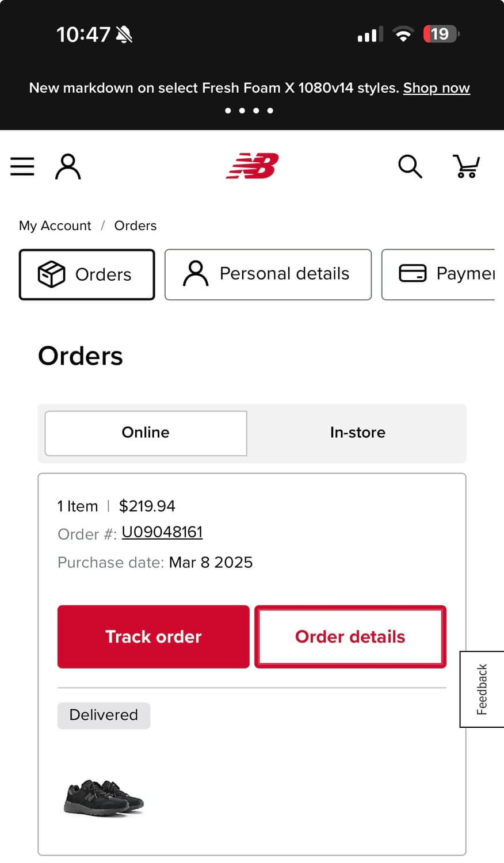The height and width of the screenshot is (863, 504).
Task: Click My Account breadcrumb link
Action: click(x=55, y=226)
